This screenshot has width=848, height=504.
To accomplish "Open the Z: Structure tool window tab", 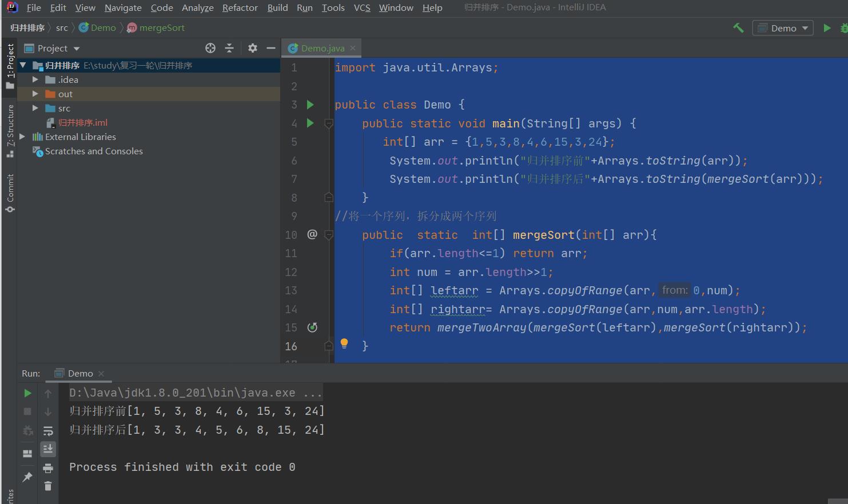I will [x=10, y=130].
